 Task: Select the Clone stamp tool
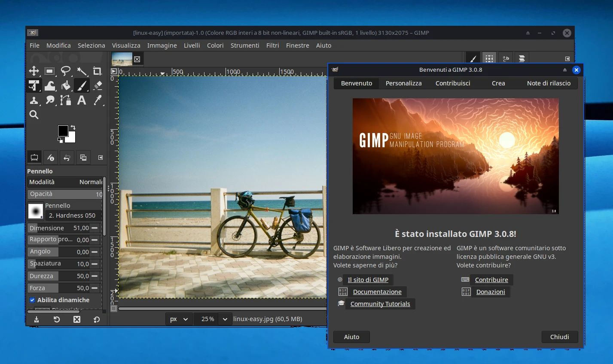click(34, 100)
